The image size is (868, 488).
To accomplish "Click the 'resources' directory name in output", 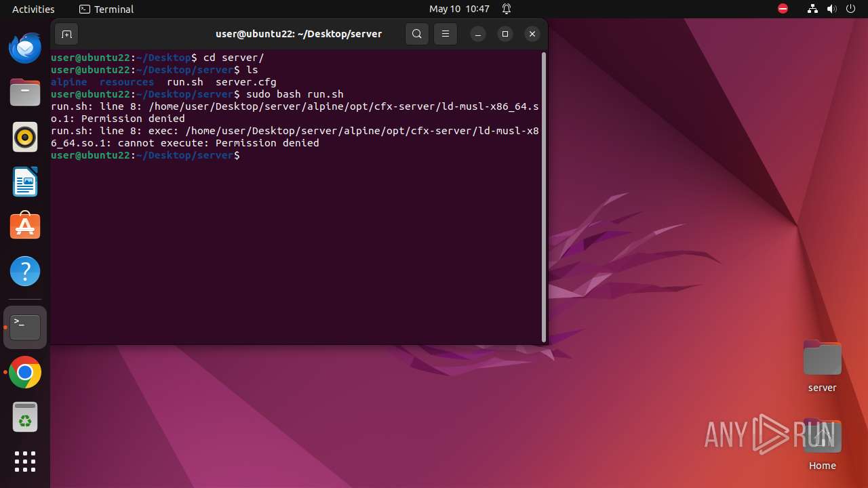I will coord(127,82).
